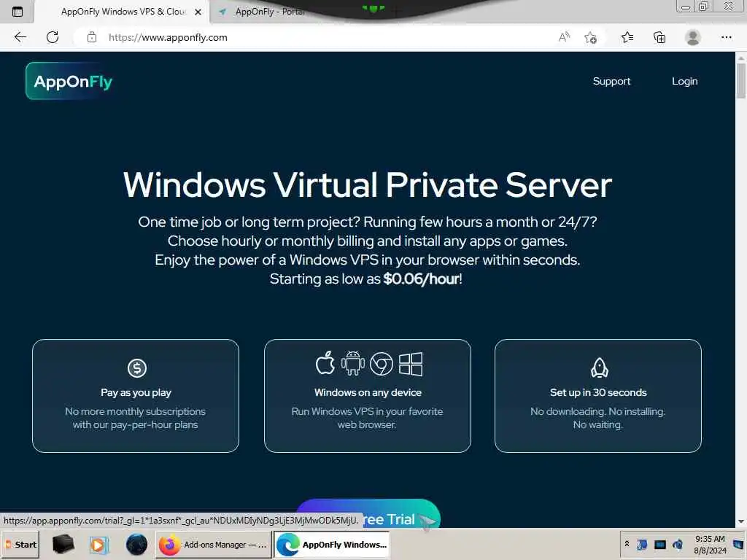
Task: Open the Support page link
Action: point(611,82)
